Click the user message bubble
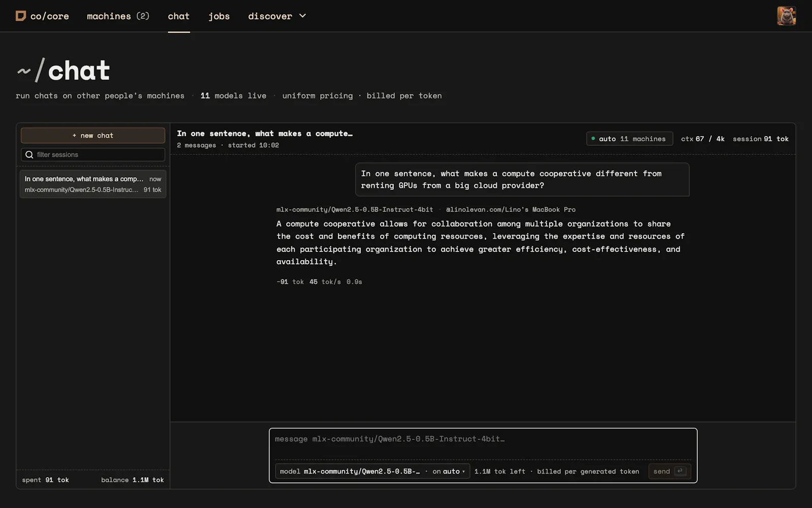 522,179
